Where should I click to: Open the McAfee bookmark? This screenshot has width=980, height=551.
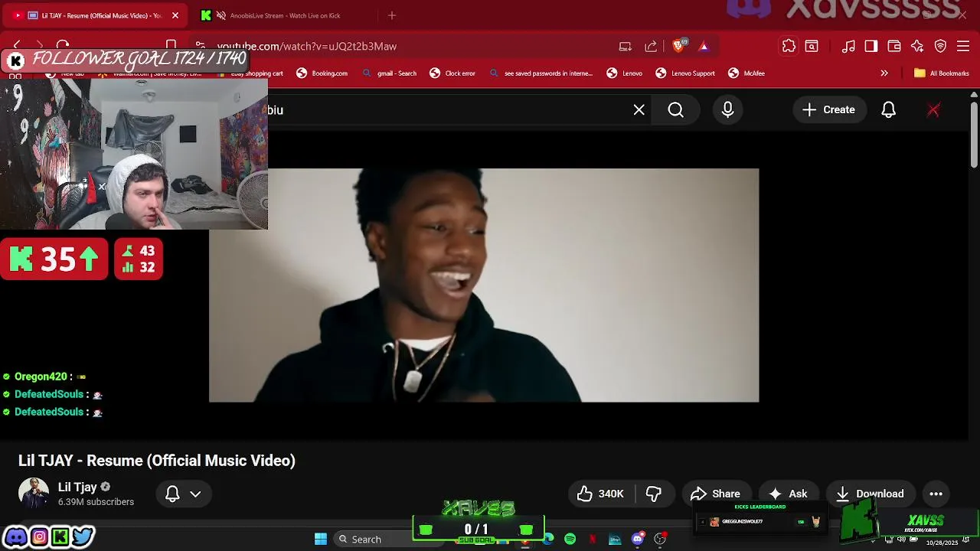tap(746, 73)
